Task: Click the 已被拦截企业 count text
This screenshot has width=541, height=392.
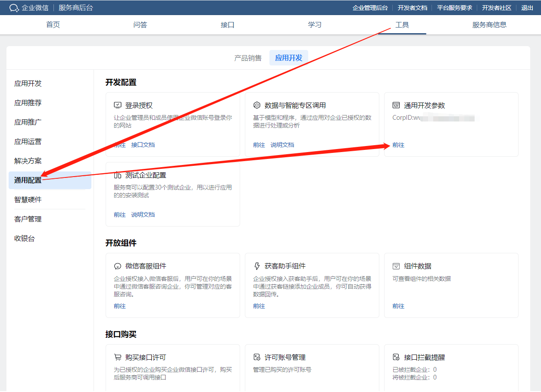Action: click(x=414, y=370)
